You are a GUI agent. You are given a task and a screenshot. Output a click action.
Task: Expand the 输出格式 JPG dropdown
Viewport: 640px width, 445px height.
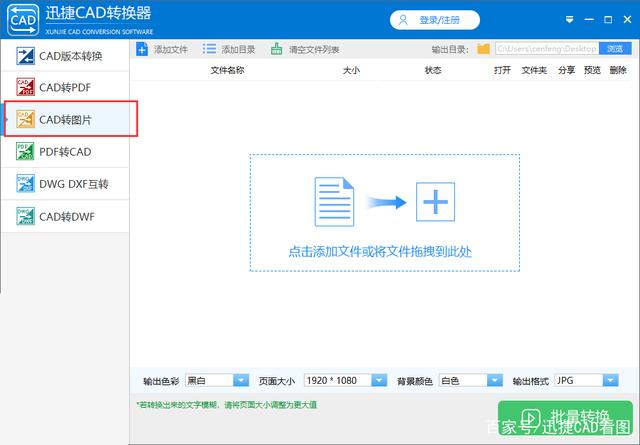pyautogui.click(x=611, y=380)
